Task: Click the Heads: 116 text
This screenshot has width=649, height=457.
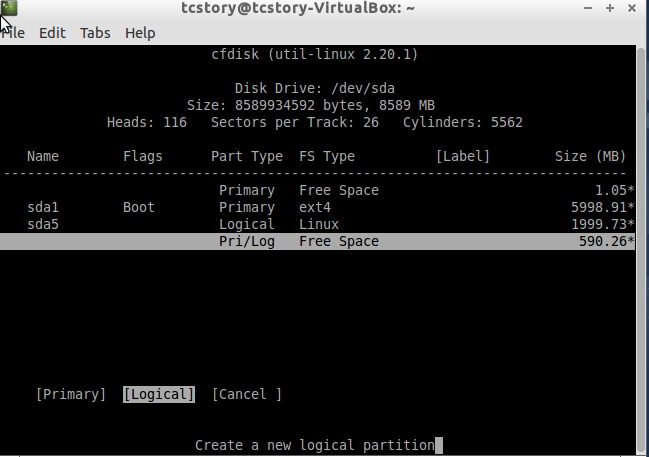Action: click(x=147, y=123)
